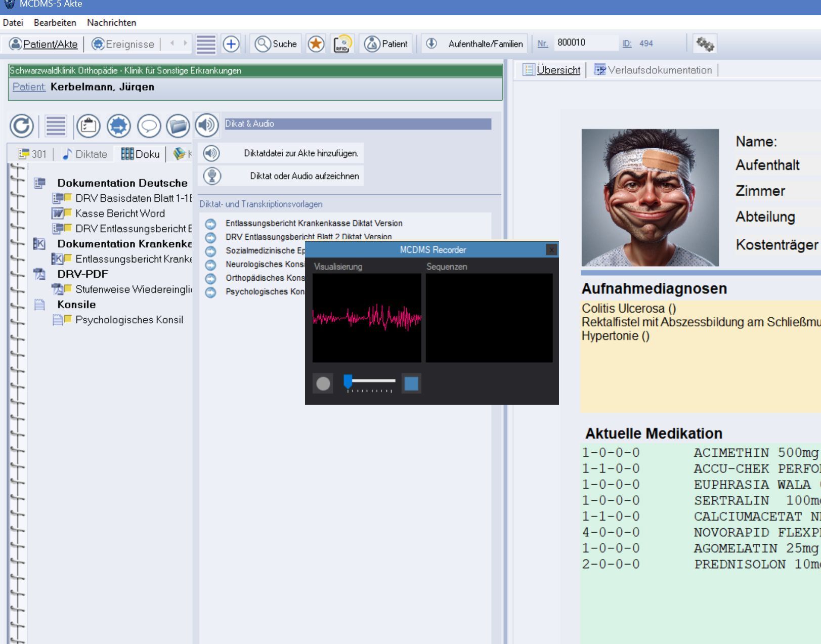Switch to the Diktate tab
Image resolution: width=821 pixels, height=644 pixels.
(85, 154)
